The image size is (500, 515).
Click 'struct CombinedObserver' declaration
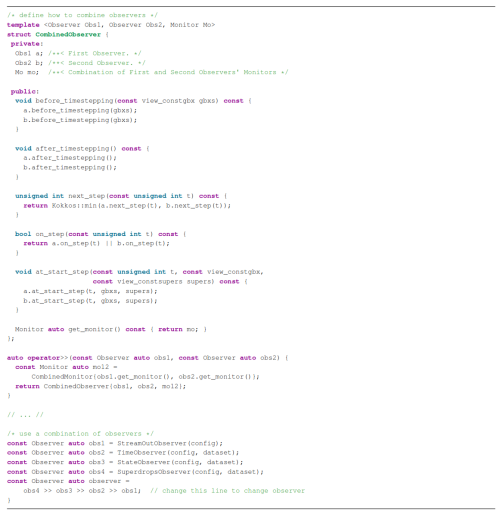[x=58, y=35]
